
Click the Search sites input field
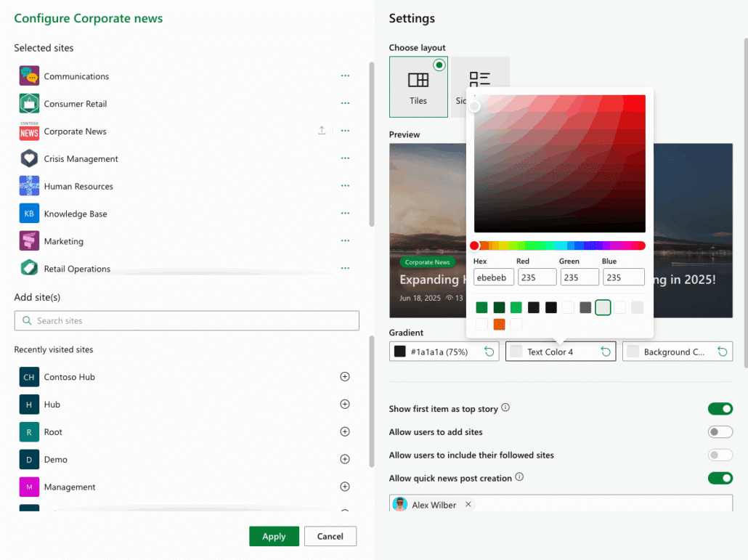click(x=187, y=320)
